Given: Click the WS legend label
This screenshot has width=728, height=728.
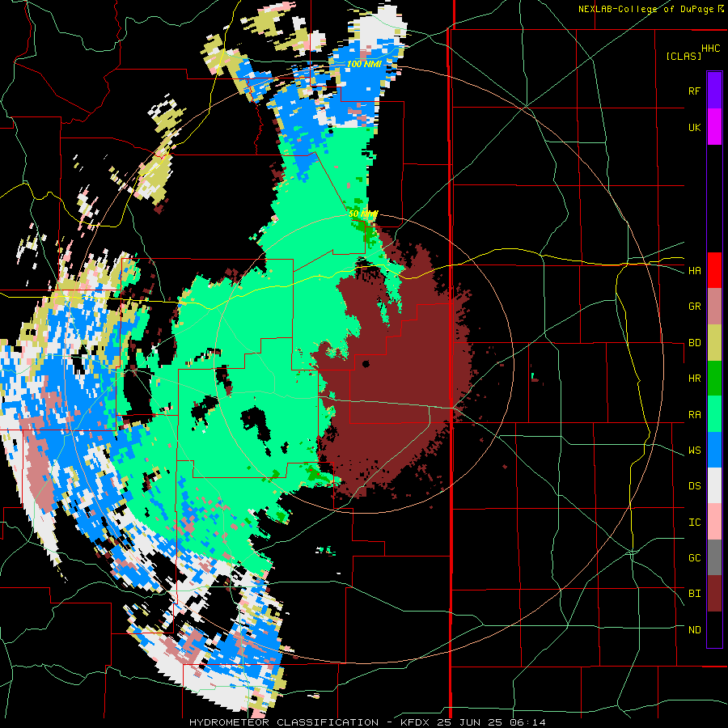Looking at the screenshot, I should click(694, 451).
